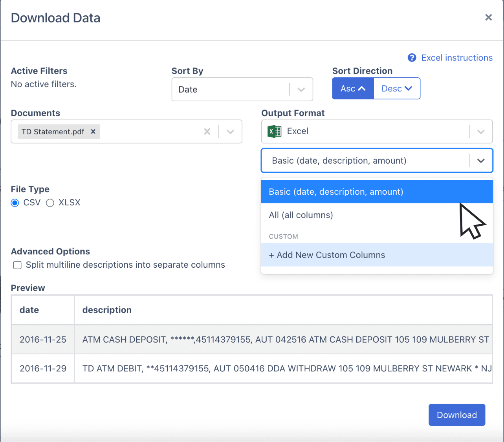
Task: Open the Excel instructions link
Action: pyautogui.click(x=457, y=58)
